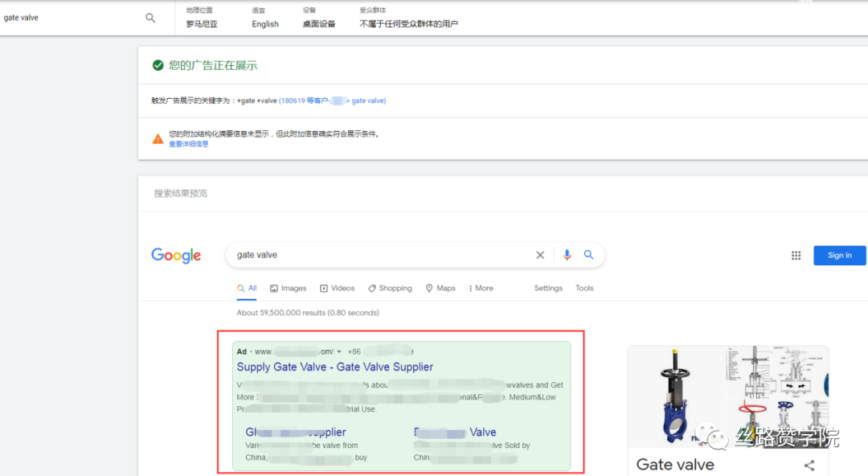868x476 pixels.
Task: Click the gate valve product image thumbnail
Action: point(676,396)
